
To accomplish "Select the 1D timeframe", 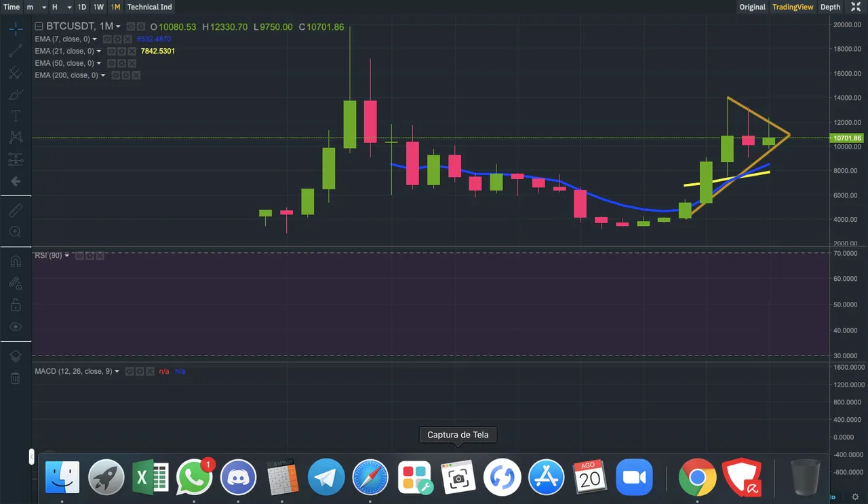I will point(81,7).
